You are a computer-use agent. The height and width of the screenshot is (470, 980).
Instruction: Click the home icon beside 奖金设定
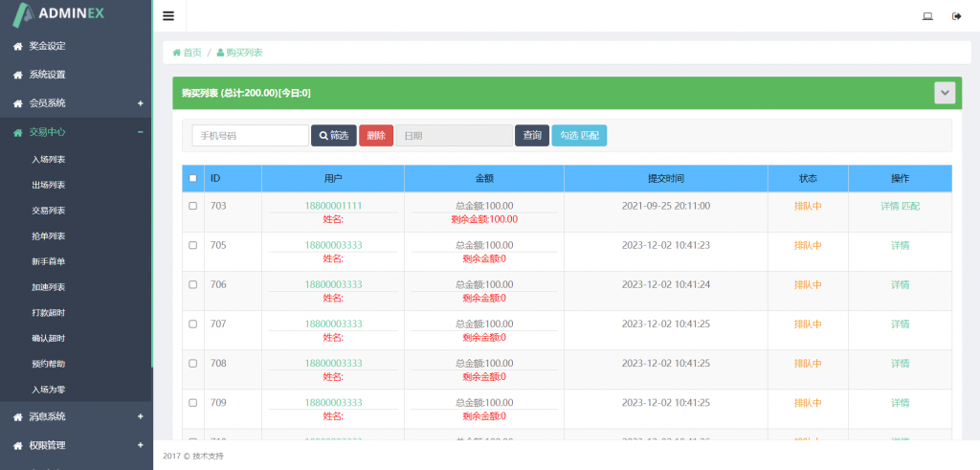(17, 46)
